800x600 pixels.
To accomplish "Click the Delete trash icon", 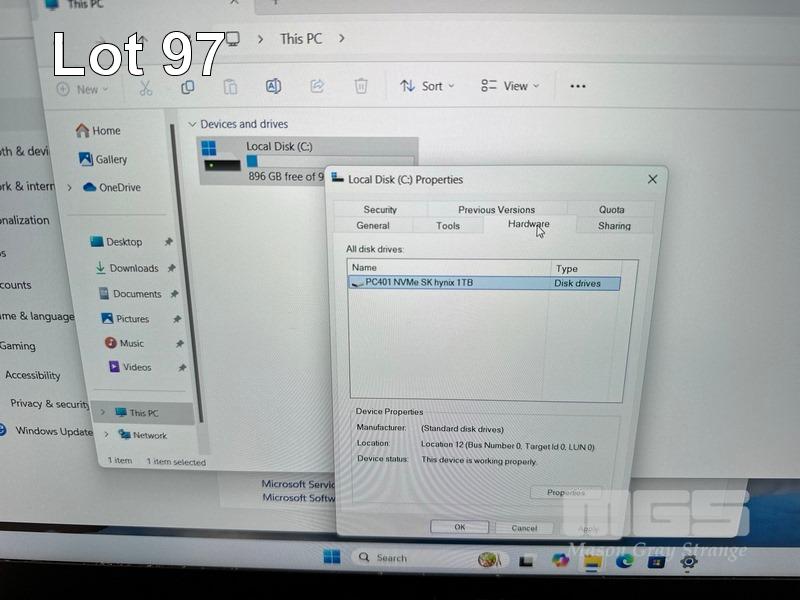I will click(x=361, y=87).
